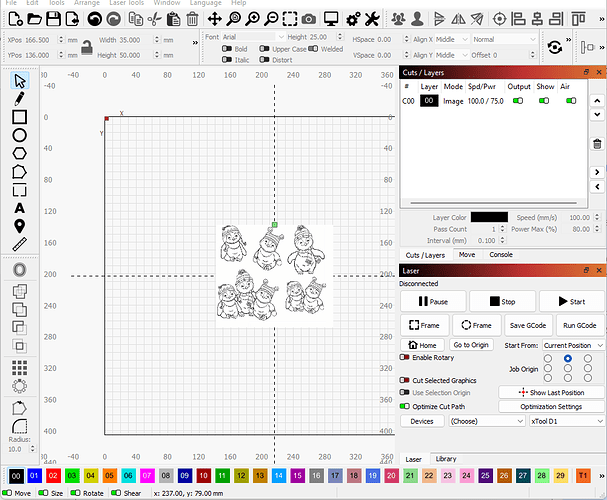Click the Pause button
607x500 pixels.
[433, 301]
